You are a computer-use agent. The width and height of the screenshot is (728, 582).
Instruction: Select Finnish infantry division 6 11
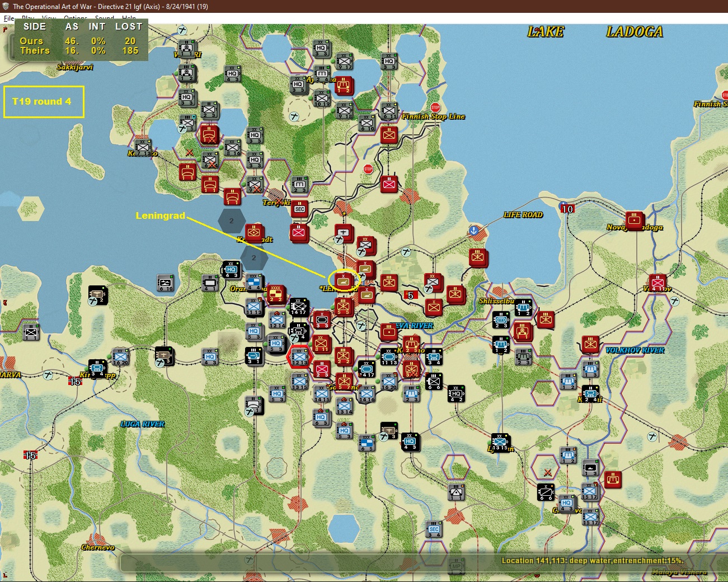(389, 110)
